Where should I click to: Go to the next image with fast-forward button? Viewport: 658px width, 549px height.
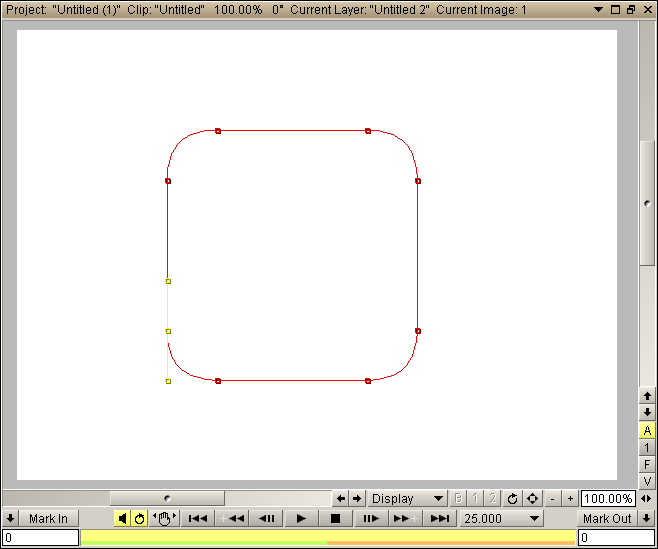[x=405, y=518]
